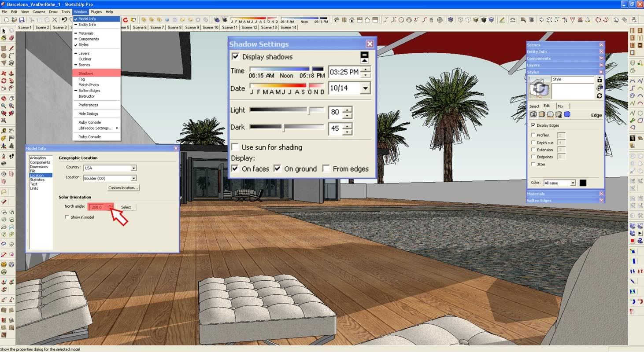Enable Use sun for shading checkbox
This screenshot has width=644, height=352.
235,147
